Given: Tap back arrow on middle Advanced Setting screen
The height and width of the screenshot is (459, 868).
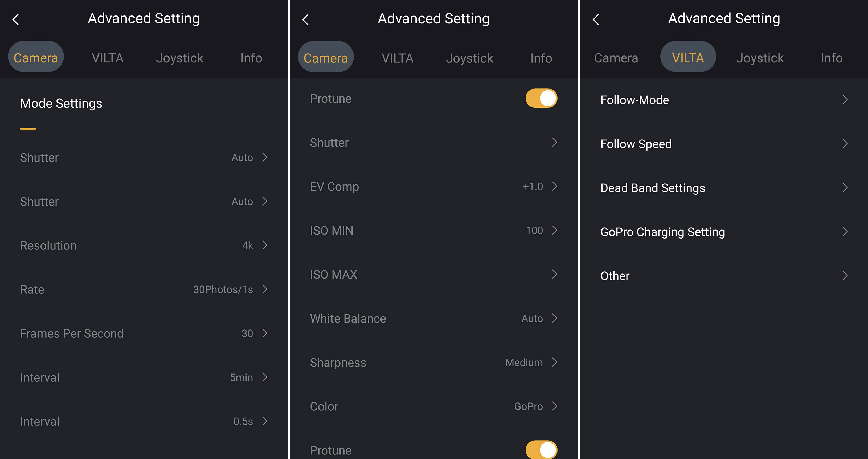Looking at the screenshot, I should click(306, 19).
